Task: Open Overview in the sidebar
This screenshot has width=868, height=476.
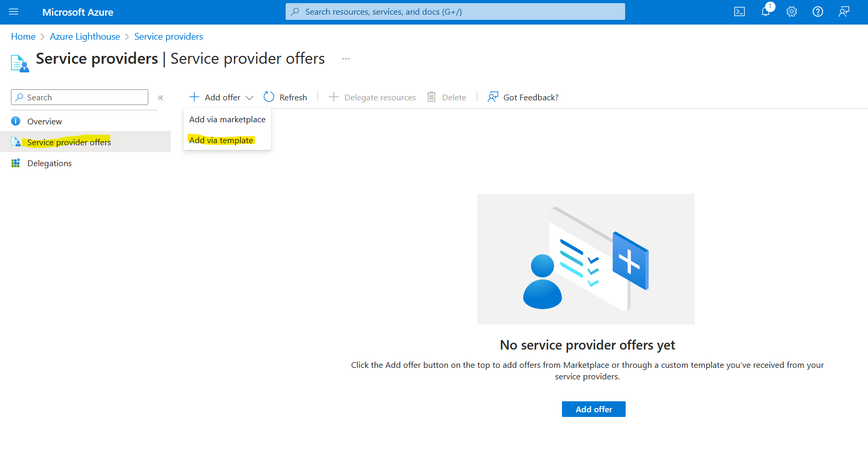Action: (44, 122)
